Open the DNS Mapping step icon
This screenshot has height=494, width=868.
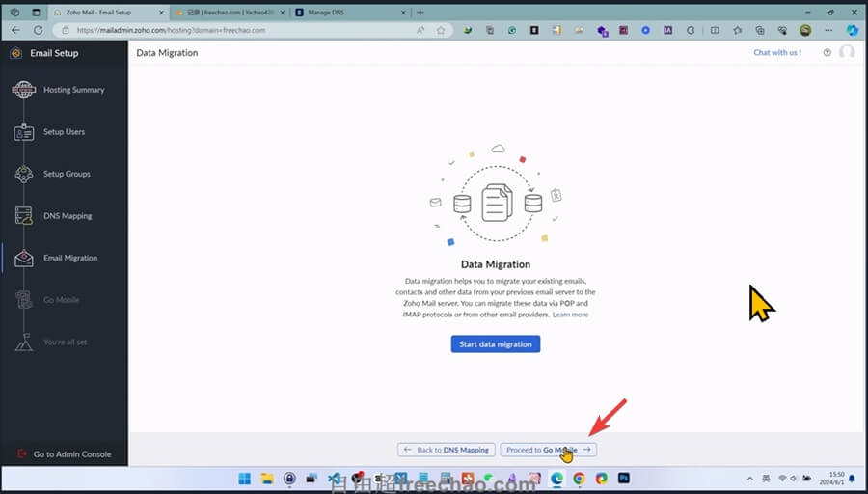tap(24, 216)
